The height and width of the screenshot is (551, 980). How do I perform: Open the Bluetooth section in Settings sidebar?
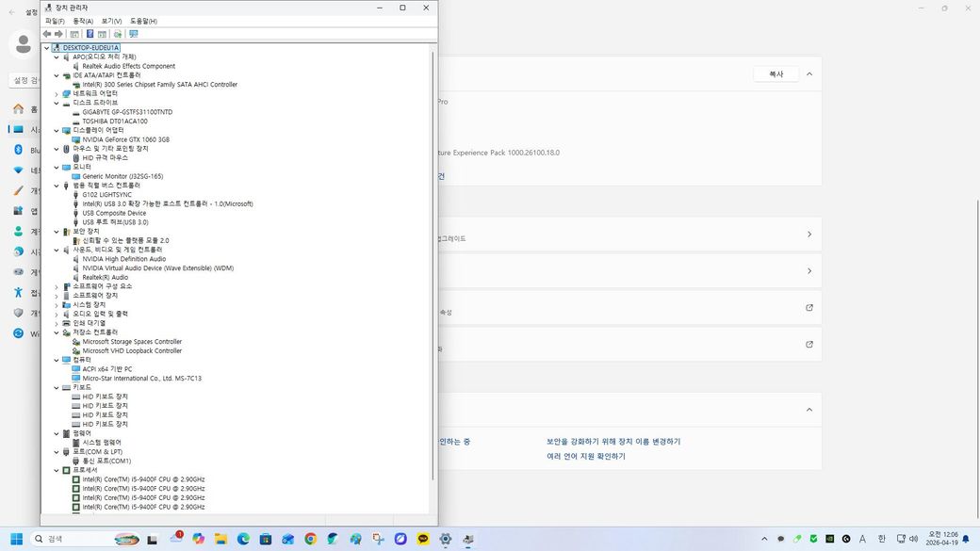click(18, 150)
